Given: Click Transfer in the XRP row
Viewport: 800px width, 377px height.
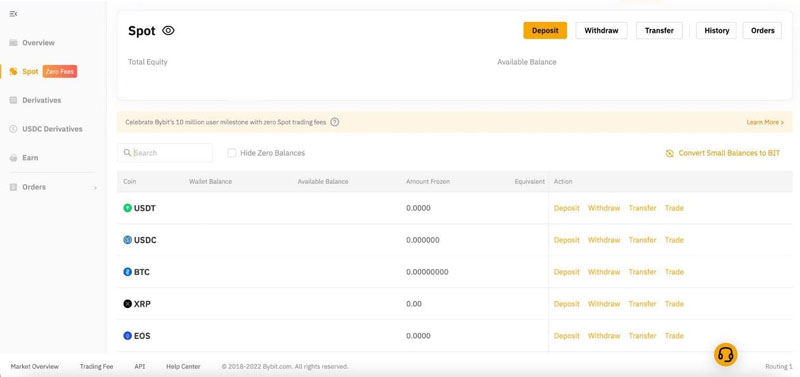Looking at the screenshot, I should [642, 304].
